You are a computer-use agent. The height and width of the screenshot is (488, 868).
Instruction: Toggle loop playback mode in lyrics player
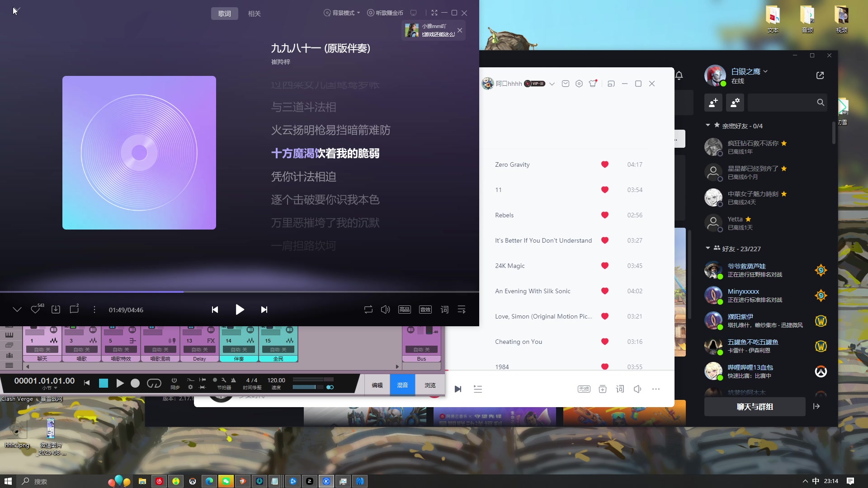click(368, 310)
